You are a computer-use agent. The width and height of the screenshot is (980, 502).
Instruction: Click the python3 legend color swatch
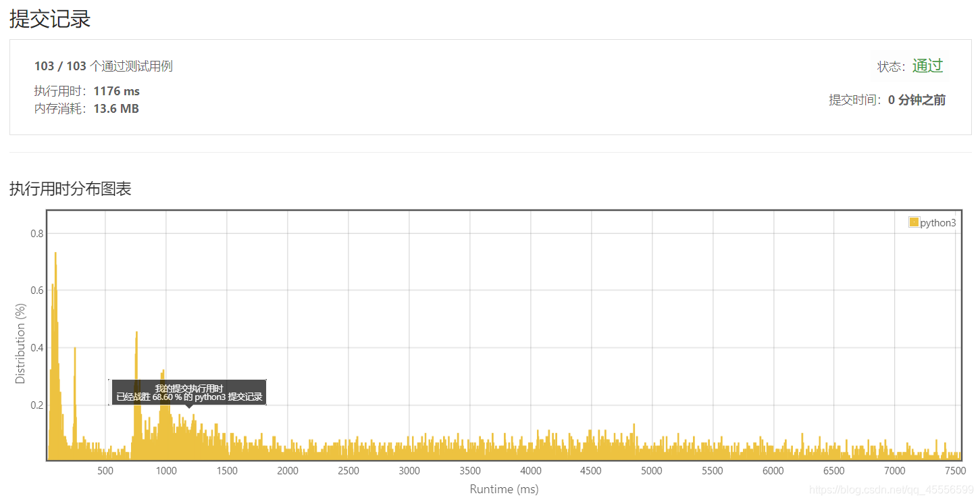914,222
